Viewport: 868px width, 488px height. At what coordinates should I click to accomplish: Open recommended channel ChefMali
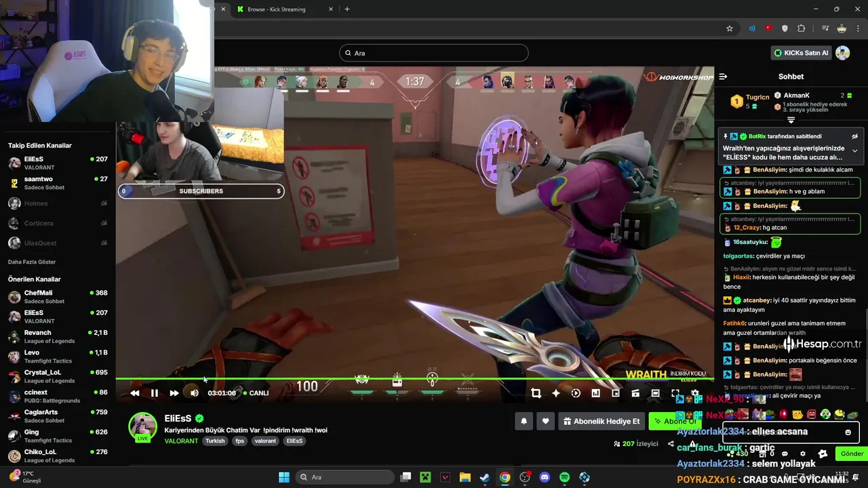point(58,297)
